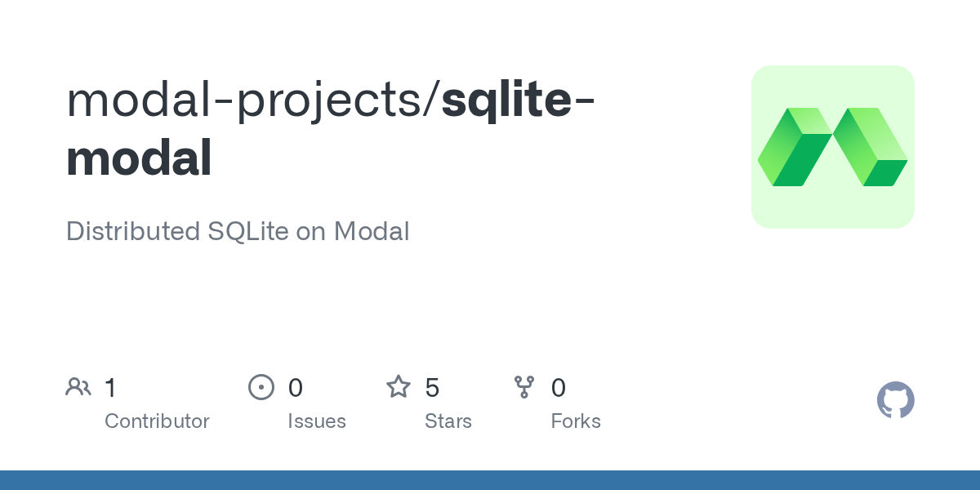Click the light green logo background square
The height and width of the screenshot is (490, 980).
[x=833, y=147]
